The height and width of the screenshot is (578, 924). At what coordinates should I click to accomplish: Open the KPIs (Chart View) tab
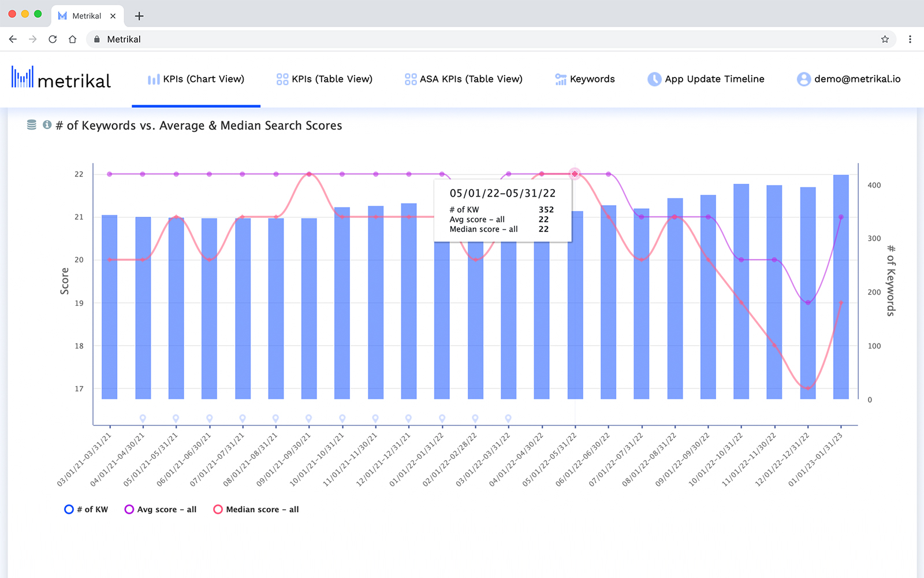click(x=196, y=79)
